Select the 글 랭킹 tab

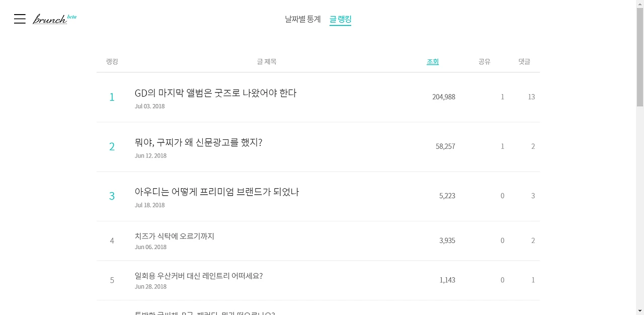(340, 19)
